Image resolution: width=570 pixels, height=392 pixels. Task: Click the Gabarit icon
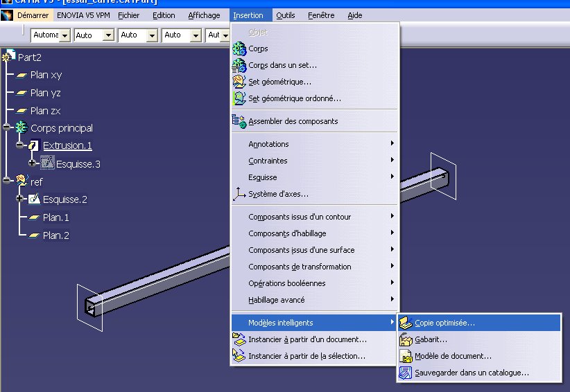pos(406,339)
